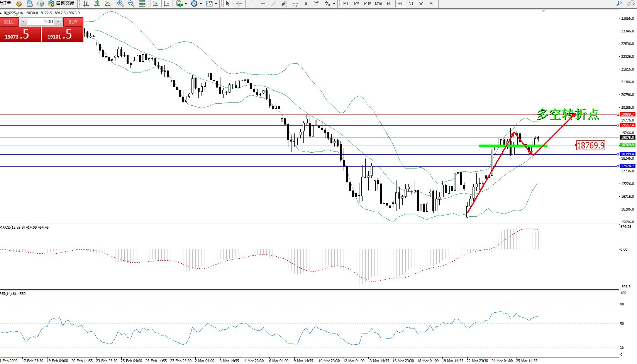Screen dimensions: 637x364
Task: Open the search magnifier in top right
Action: click(x=619, y=3)
